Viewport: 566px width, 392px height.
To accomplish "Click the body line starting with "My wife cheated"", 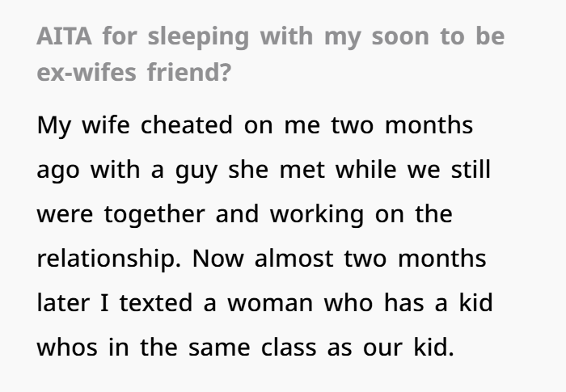I will pos(255,126).
